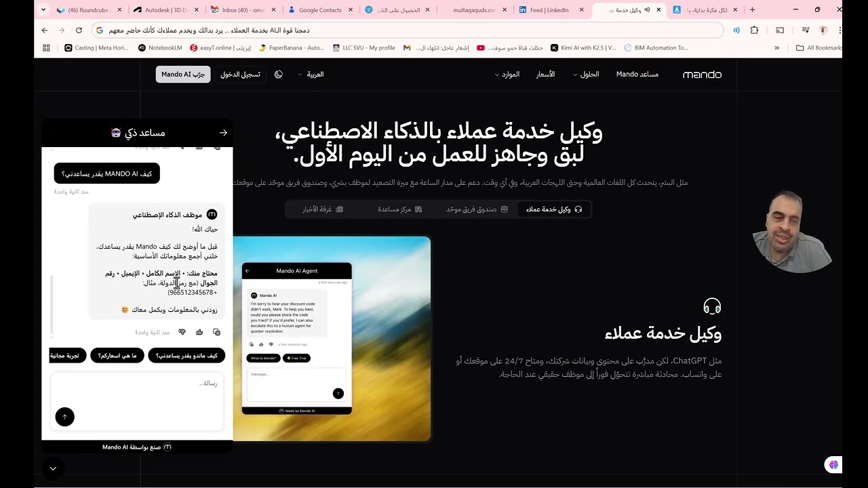Open the Kimi AI with K2.5 bookmark
Image resolution: width=868 pixels, height=488 pixels.
(583, 48)
